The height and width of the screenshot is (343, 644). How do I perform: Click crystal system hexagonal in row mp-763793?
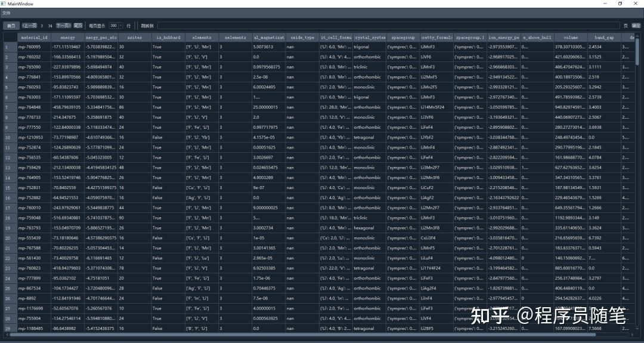[x=369, y=228]
